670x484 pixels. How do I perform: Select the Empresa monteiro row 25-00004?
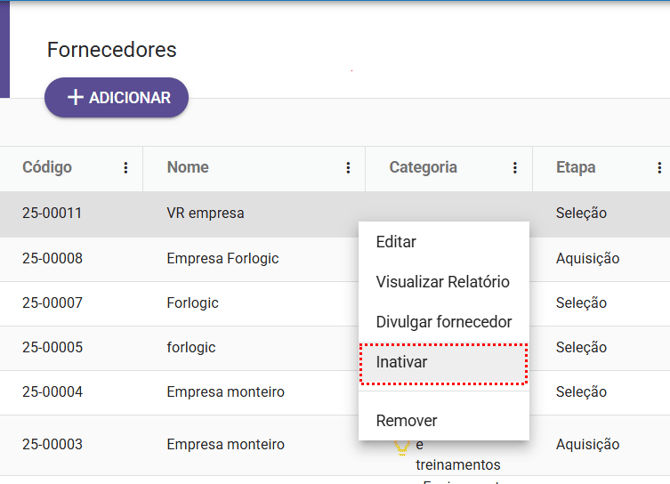[225, 392]
